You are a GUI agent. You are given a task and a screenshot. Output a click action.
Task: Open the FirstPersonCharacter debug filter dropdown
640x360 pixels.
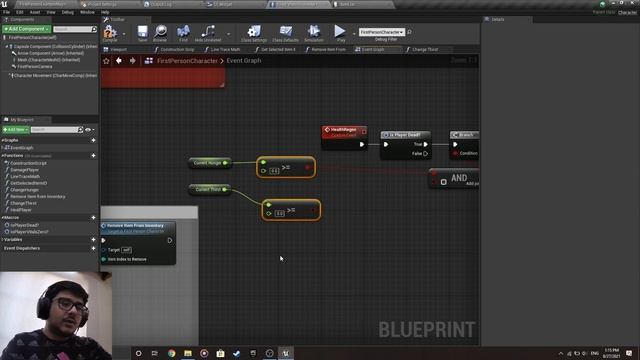[382, 32]
